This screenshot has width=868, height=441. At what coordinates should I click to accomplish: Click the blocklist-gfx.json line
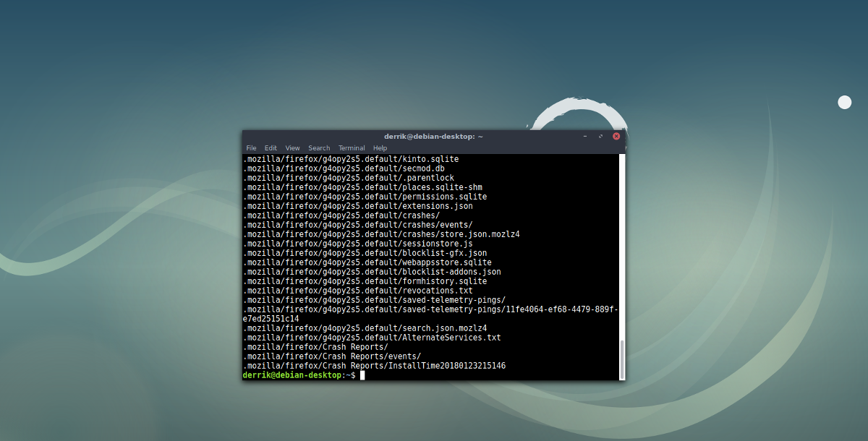[x=365, y=253]
